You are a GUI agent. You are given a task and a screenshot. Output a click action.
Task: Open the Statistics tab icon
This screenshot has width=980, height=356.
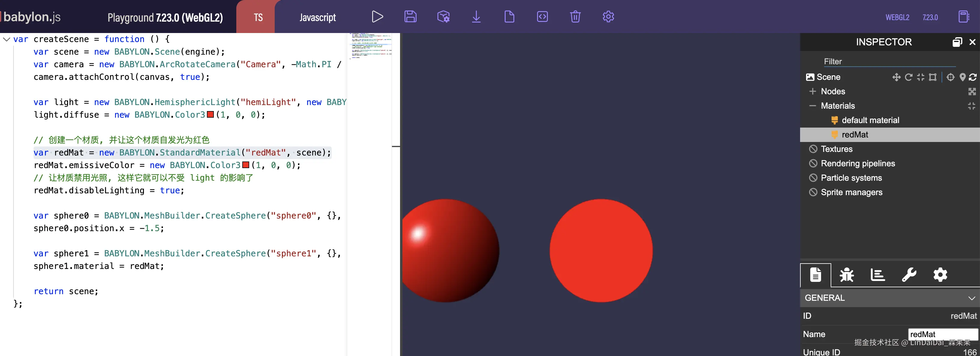pos(877,275)
